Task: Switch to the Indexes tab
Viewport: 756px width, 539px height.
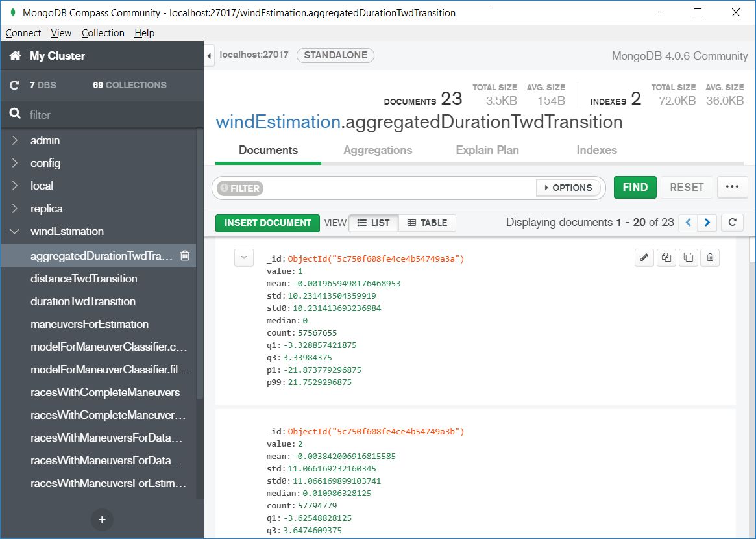Action: [x=597, y=150]
